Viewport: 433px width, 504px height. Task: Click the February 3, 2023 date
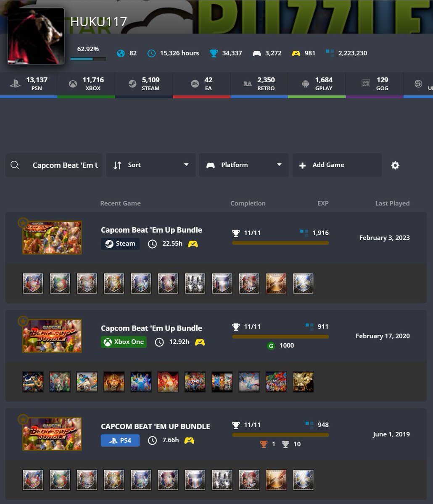pos(384,238)
